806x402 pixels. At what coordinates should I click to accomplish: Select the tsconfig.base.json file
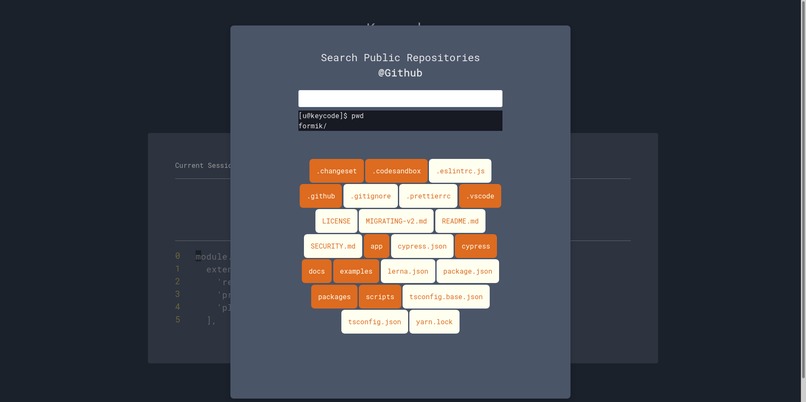pyautogui.click(x=446, y=297)
